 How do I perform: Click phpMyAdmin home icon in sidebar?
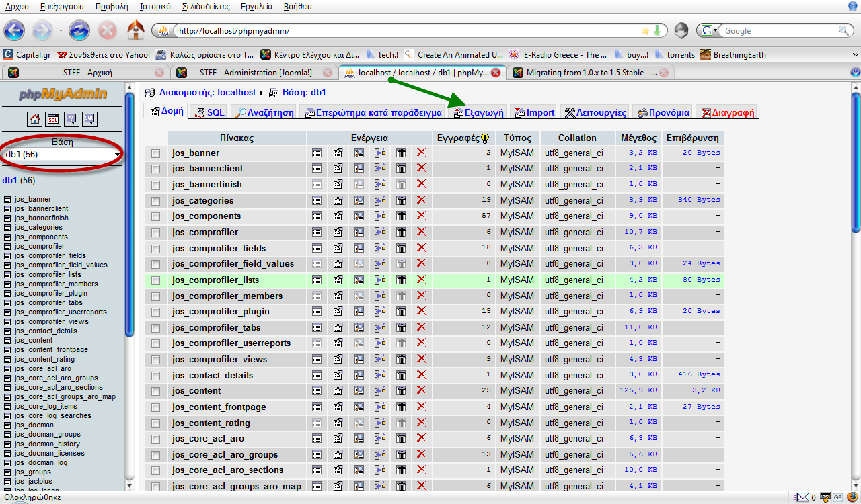(34, 119)
